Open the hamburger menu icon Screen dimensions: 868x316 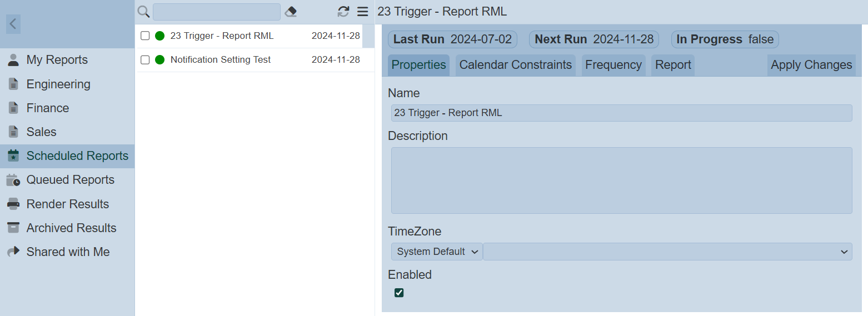[362, 12]
